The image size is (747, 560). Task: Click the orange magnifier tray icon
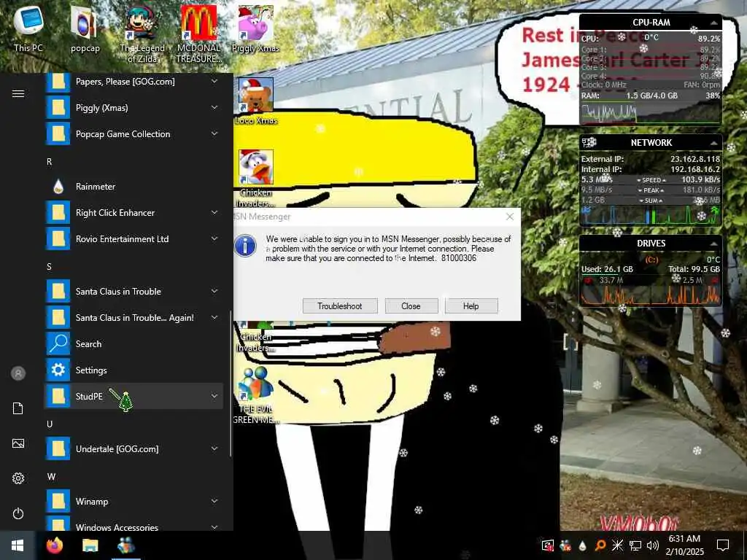pyautogui.click(x=600, y=545)
